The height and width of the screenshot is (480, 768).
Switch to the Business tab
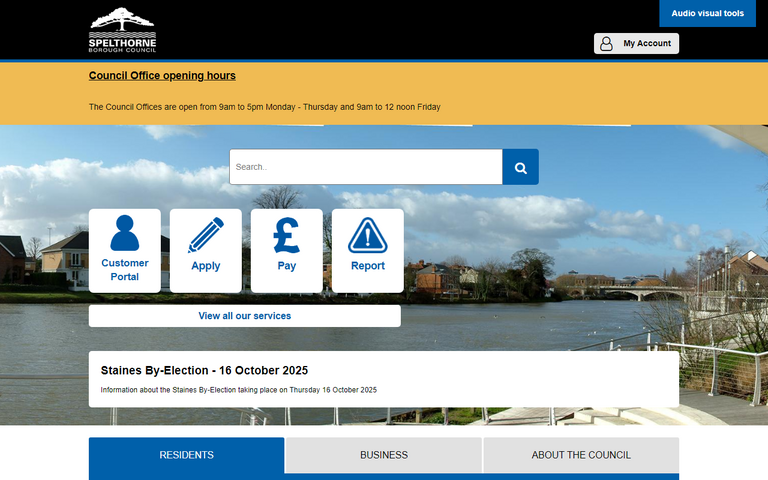384,455
